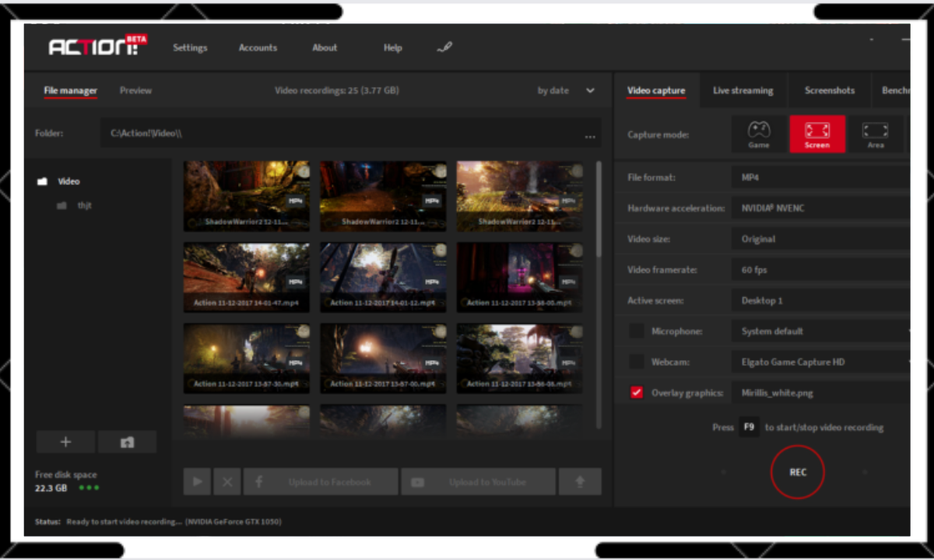The width and height of the screenshot is (934, 560).
Task: Open Overlay graphics Mirillis_white.png dropdown
Action: pyautogui.click(x=820, y=393)
